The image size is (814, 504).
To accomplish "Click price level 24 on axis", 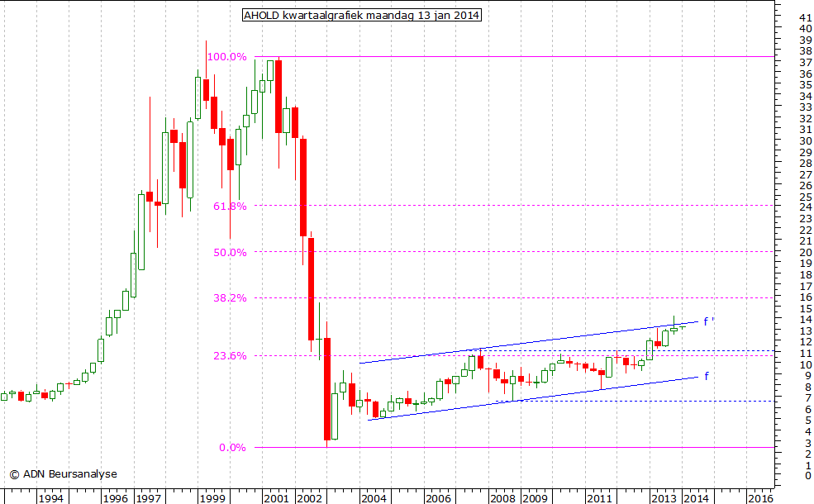I will 806,207.
